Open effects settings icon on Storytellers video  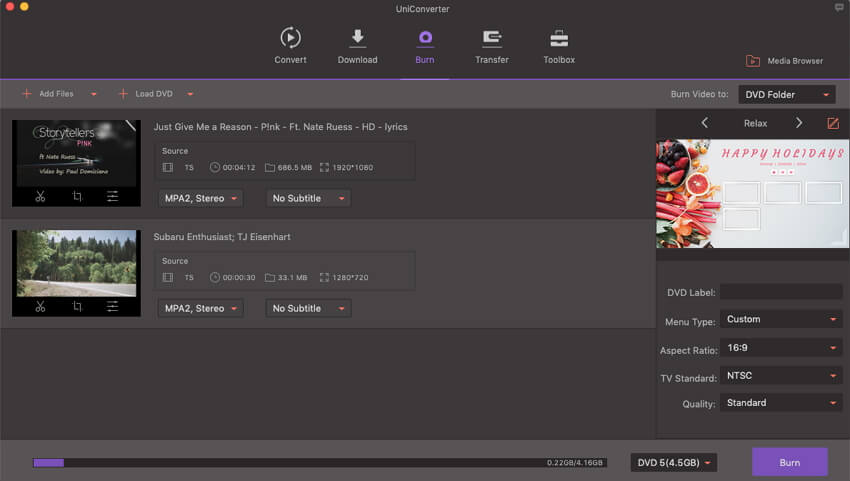[x=113, y=196]
